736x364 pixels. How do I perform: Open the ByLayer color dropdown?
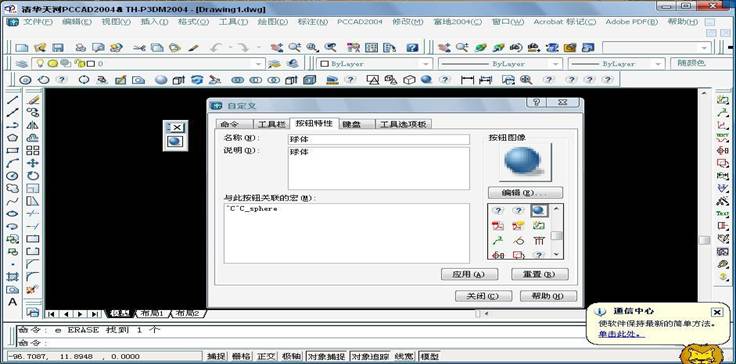[x=374, y=64]
